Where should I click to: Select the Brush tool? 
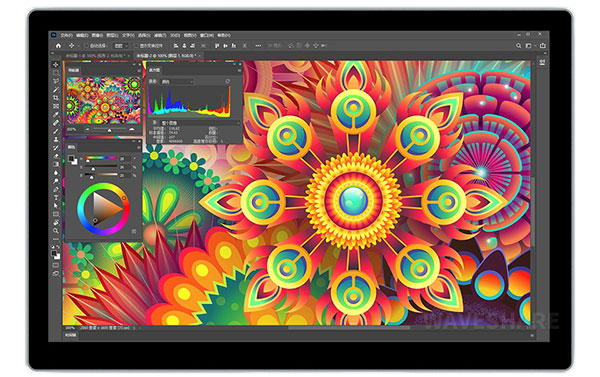(56, 131)
